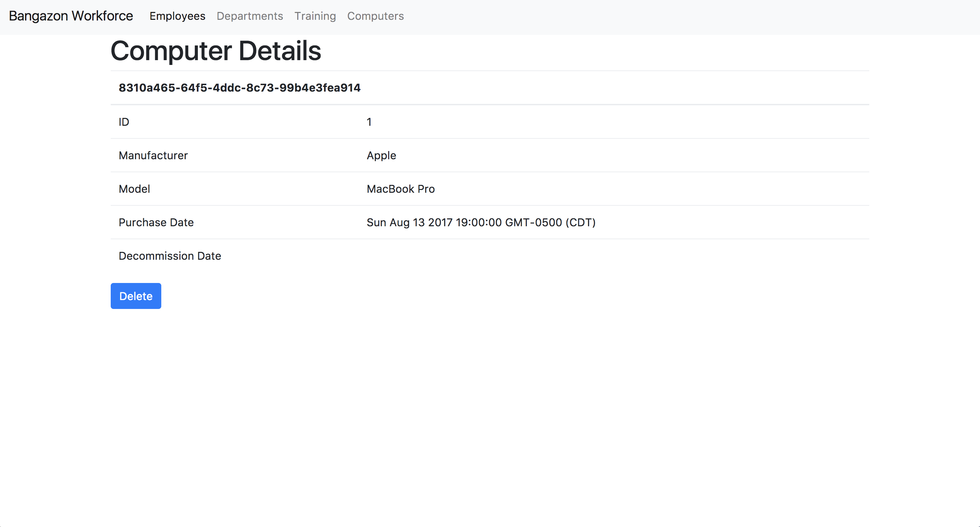The image size is (980, 527).
Task: Navigate to the Training section
Action: click(315, 16)
